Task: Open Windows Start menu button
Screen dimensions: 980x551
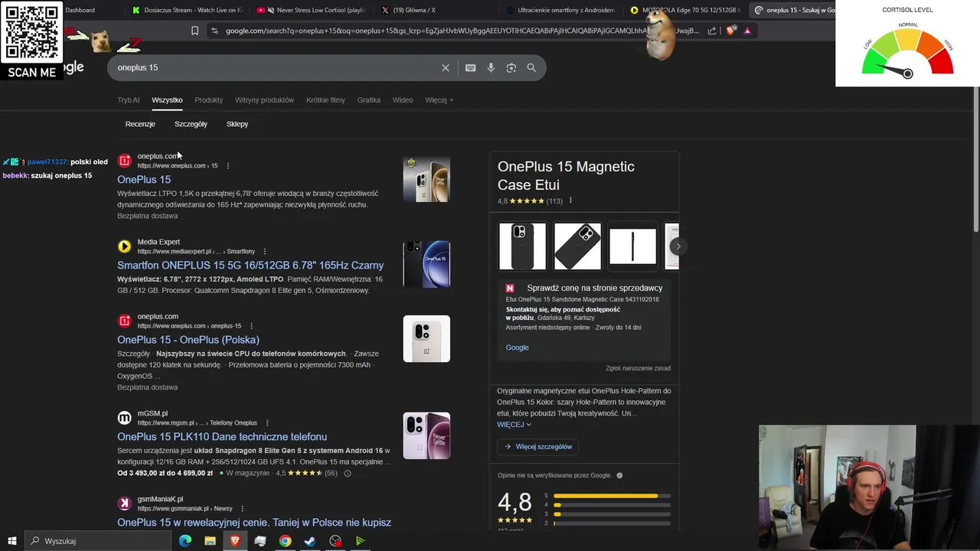Action: (x=12, y=541)
